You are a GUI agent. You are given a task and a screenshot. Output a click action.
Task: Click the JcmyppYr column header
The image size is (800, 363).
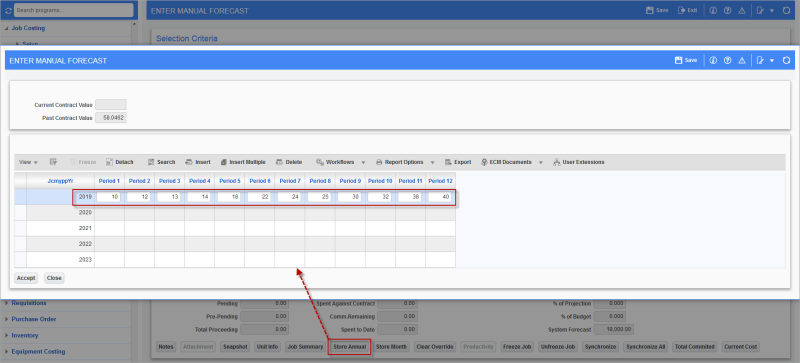[60, 181]
